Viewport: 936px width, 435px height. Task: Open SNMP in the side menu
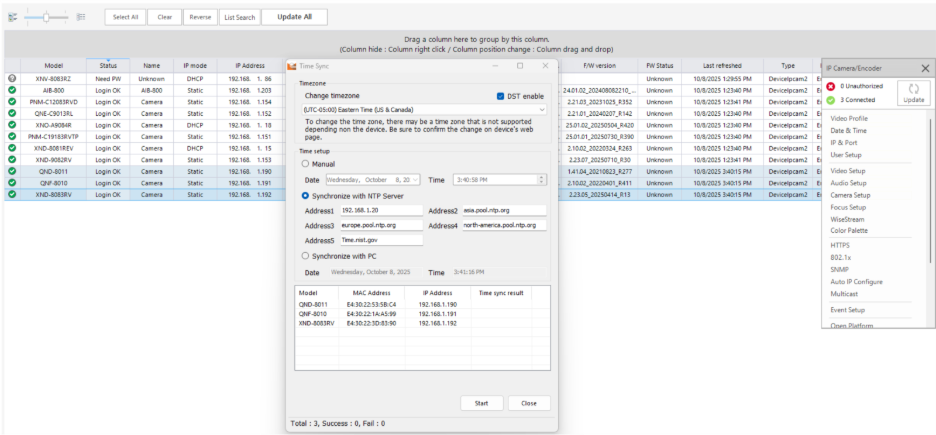(x=839, y=270)
